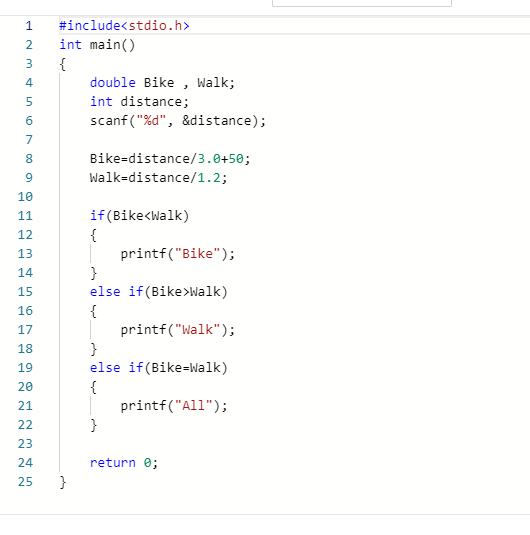Click line number 25 in the gutter

tap(25, 482)
